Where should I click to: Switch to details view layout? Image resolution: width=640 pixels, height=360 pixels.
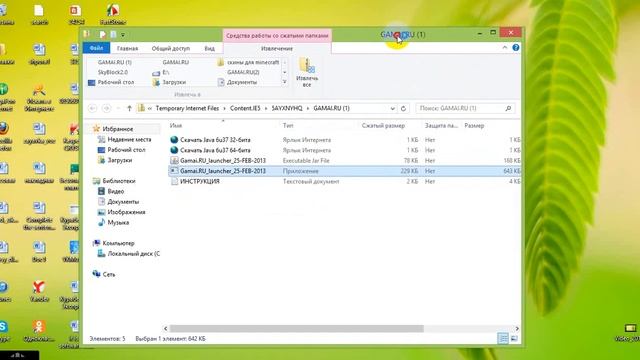pos(503,338)
